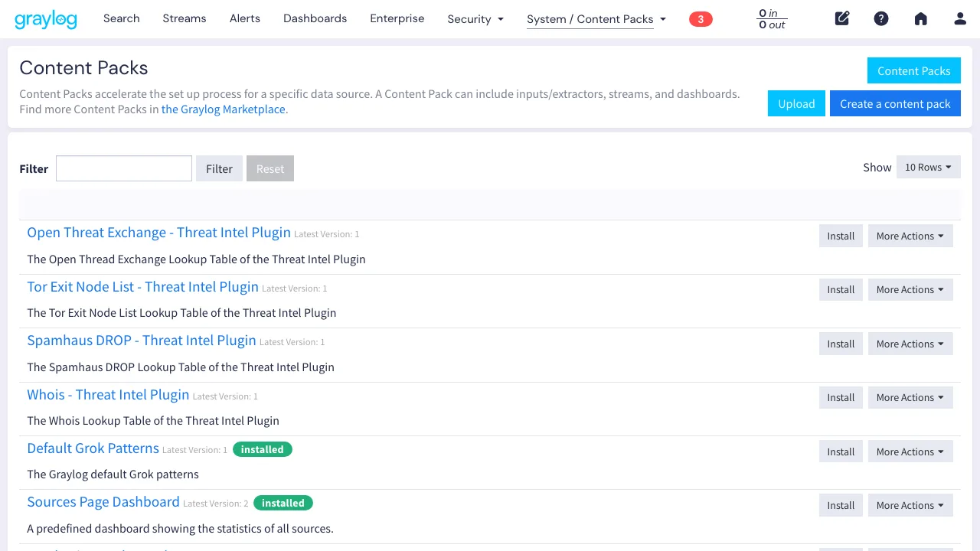Expand More Actions for Sources Page Dashboard
The width and height of the screenshot is (980, 551).
click(x=910, y=505)
